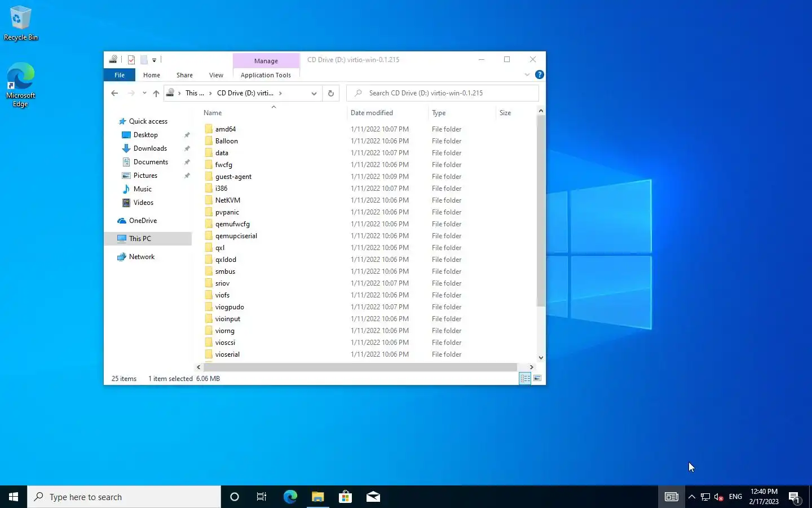The height and width of the screenshot is (508, 812).
Task: Open the Application Tools tab
Action: pyautogui.click(x=266, y=75)
